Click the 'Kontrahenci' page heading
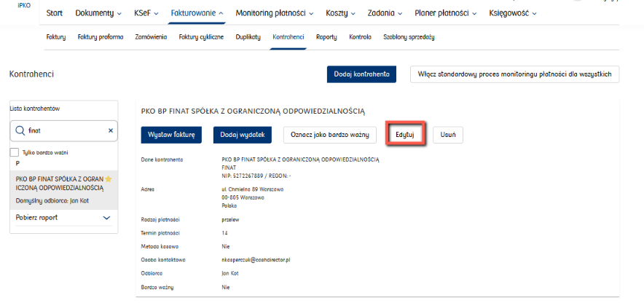 pyautogui.click(x=31, y=74)
